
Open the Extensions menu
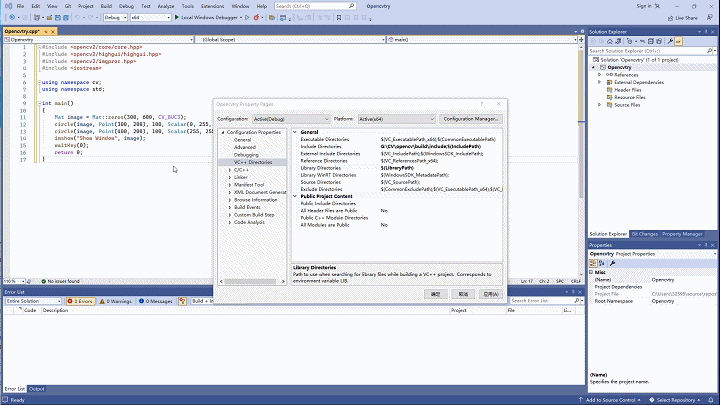(212, 6)
